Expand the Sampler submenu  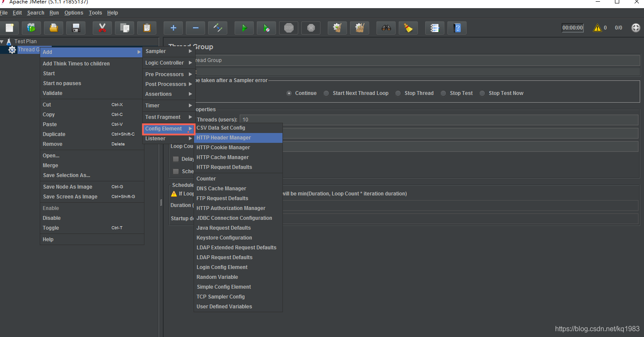pos(169,51)
